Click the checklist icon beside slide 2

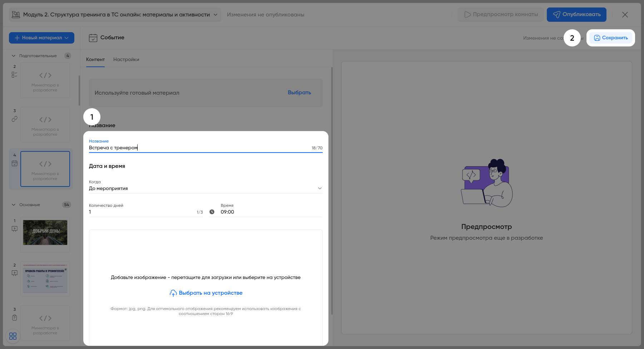(x=14, y=75)
